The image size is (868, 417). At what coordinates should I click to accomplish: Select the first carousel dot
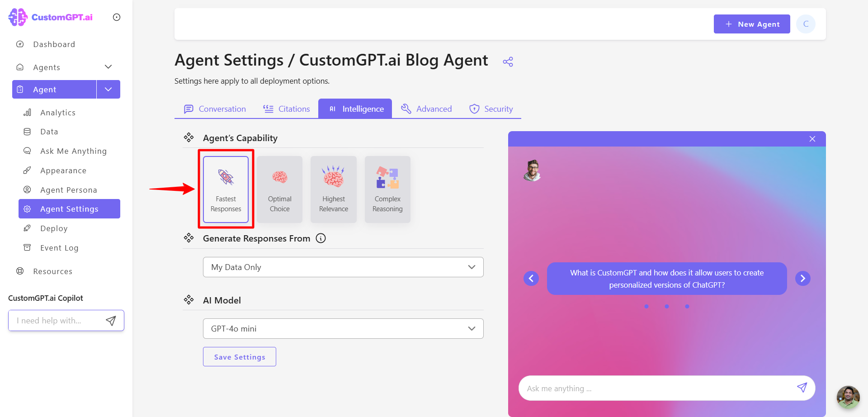pyautogui.click(x=646, y=306)
